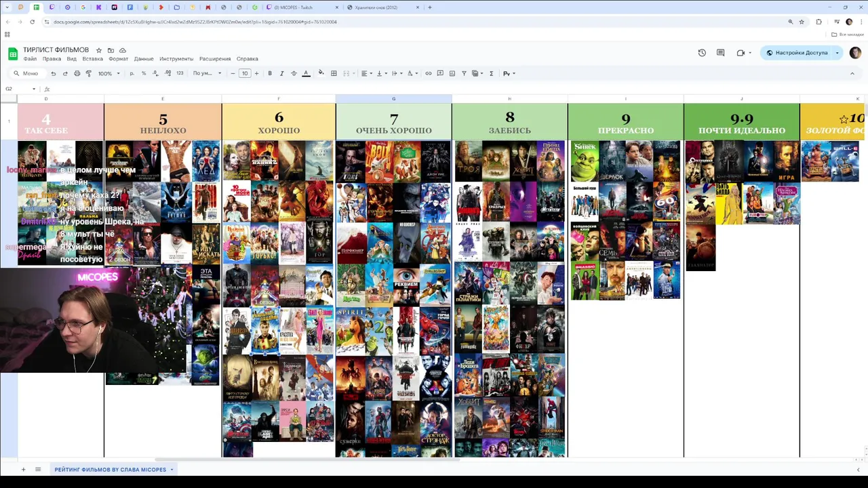Screen dimensions: 868x488
Task: Open filter views dropdown
Action: 477,73
